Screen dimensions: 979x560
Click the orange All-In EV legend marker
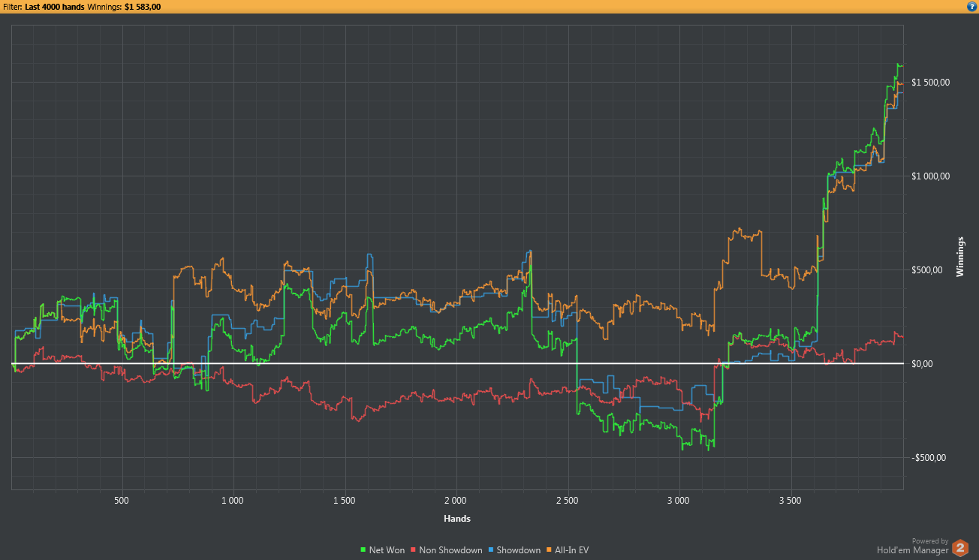tap(550, 550)
